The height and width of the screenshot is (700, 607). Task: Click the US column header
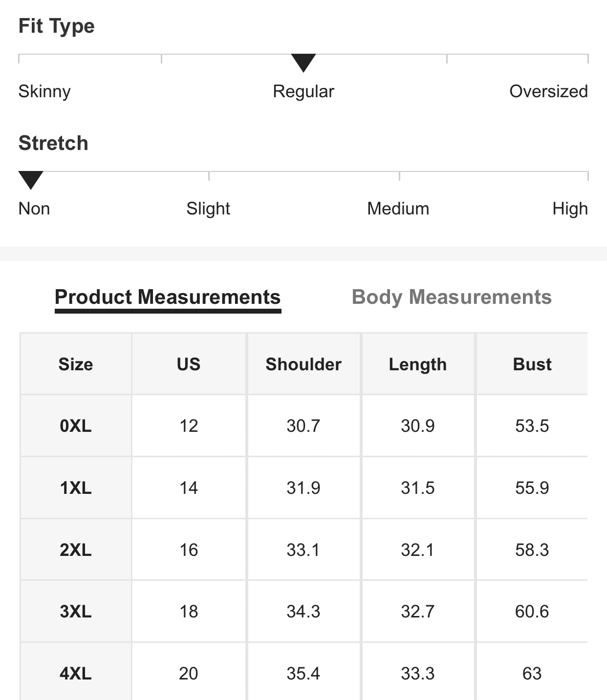coord(189,364)
